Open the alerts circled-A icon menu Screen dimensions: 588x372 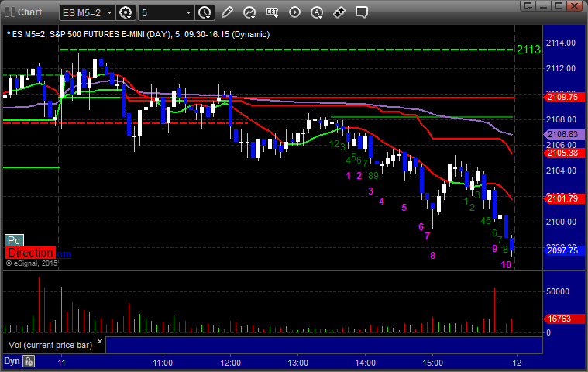(318, 12)
